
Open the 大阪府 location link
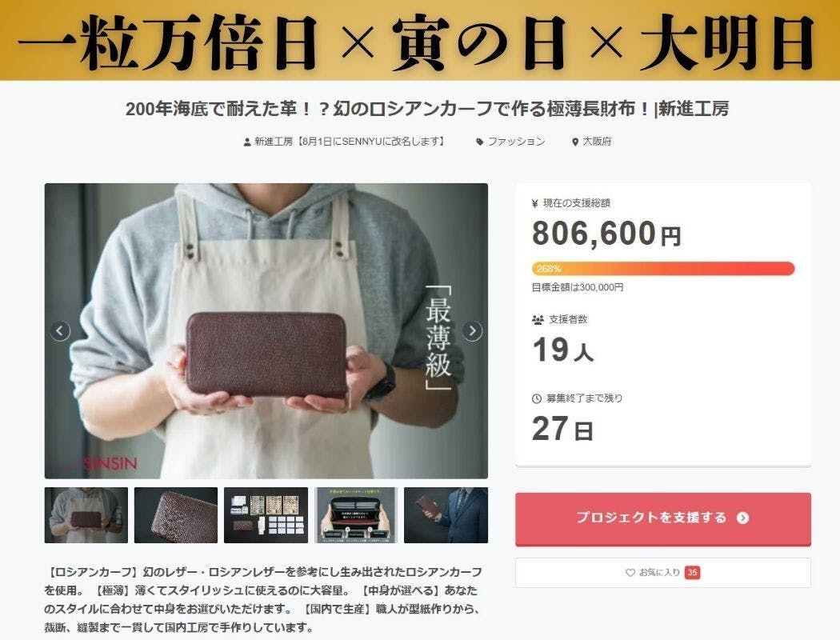[x=597, y=142]
